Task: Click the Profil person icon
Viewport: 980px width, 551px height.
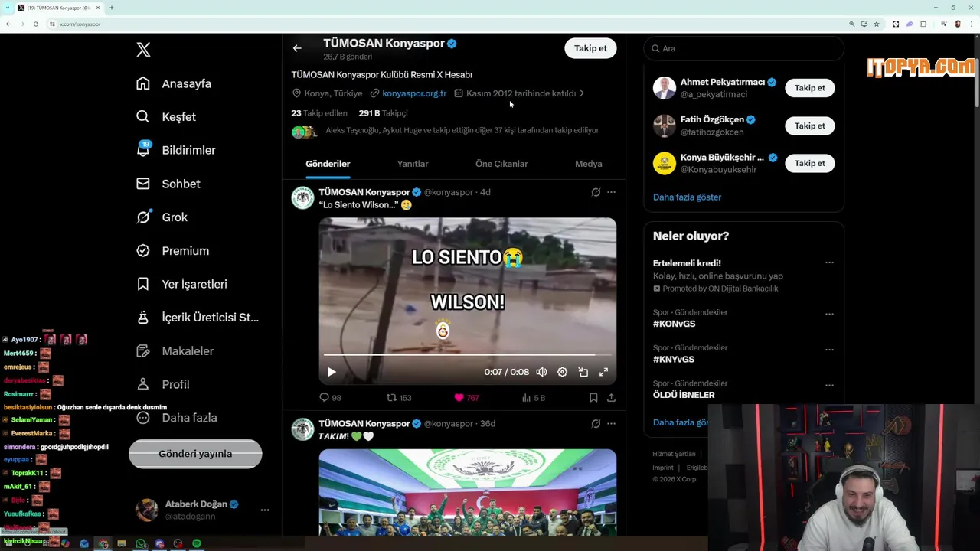Action: [x=143, y=384]
